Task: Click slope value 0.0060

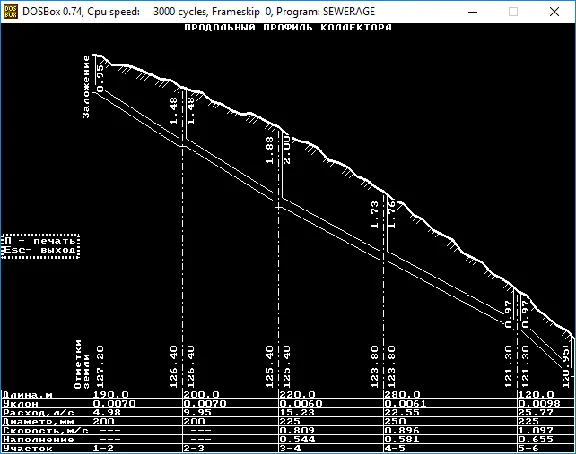Action: click(301, 404)
